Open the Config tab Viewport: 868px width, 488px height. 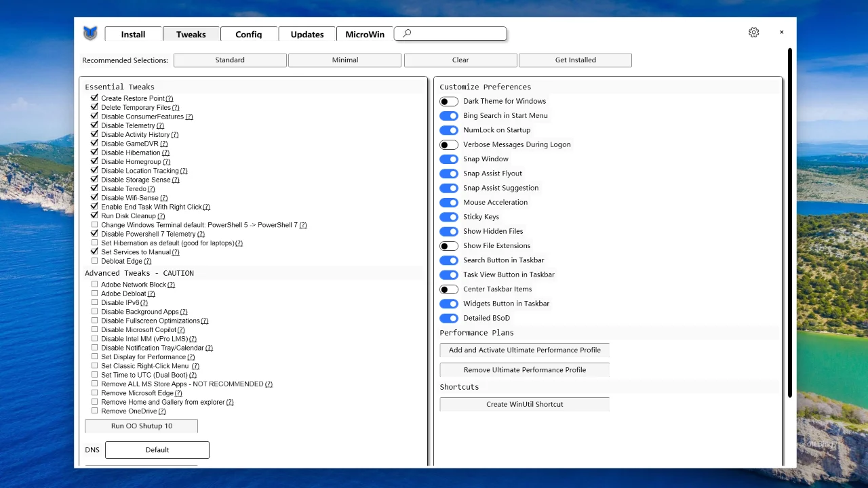[249, 35]
